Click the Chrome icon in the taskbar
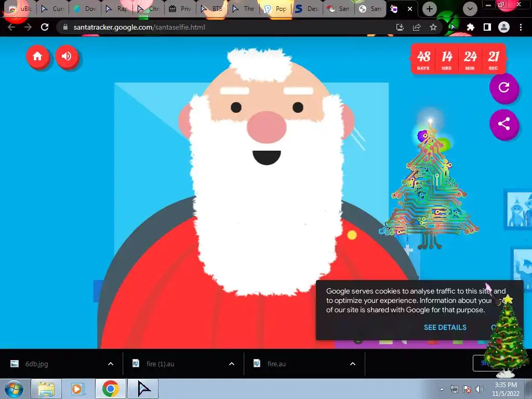Screen dimensions: 532x399 (110, 389)
